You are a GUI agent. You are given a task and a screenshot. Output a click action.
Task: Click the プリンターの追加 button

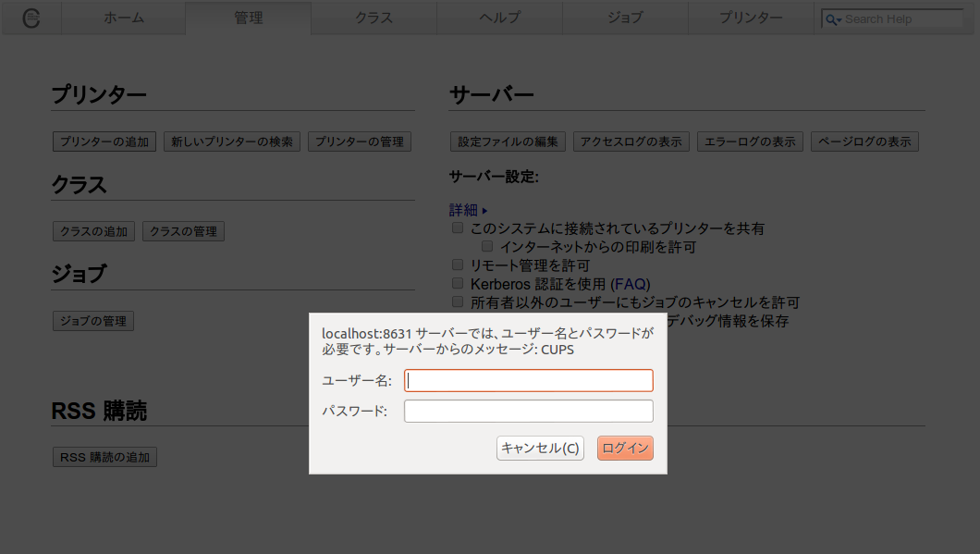(104, 142)
